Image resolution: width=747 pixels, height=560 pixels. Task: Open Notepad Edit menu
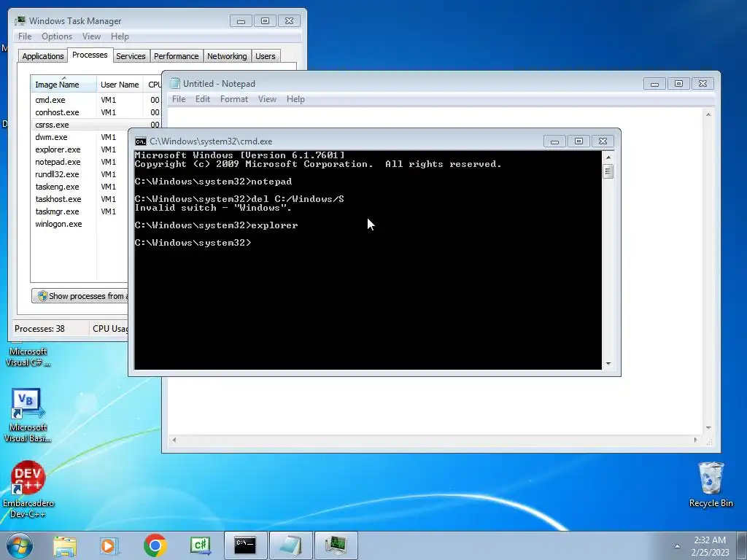[203, 99]
